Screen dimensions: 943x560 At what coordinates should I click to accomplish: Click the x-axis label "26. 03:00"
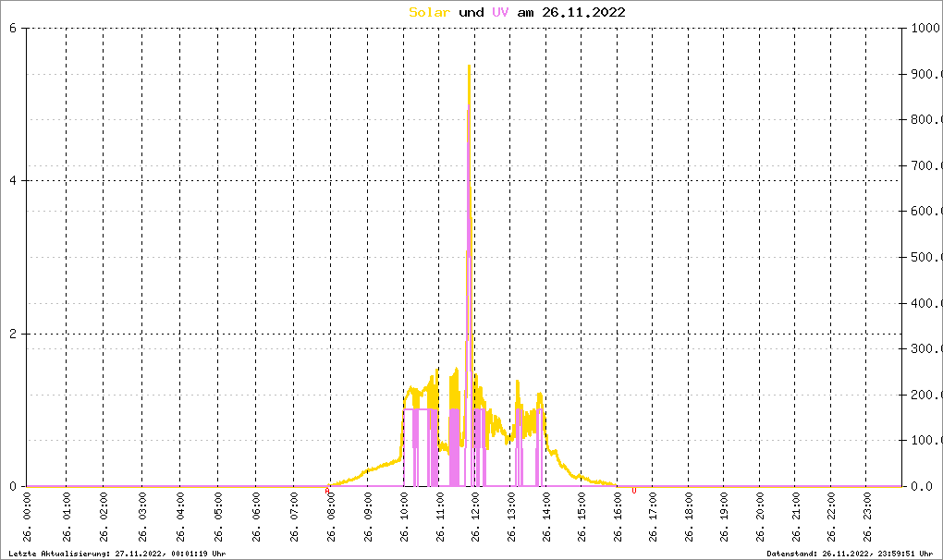[x=142, y=517]
